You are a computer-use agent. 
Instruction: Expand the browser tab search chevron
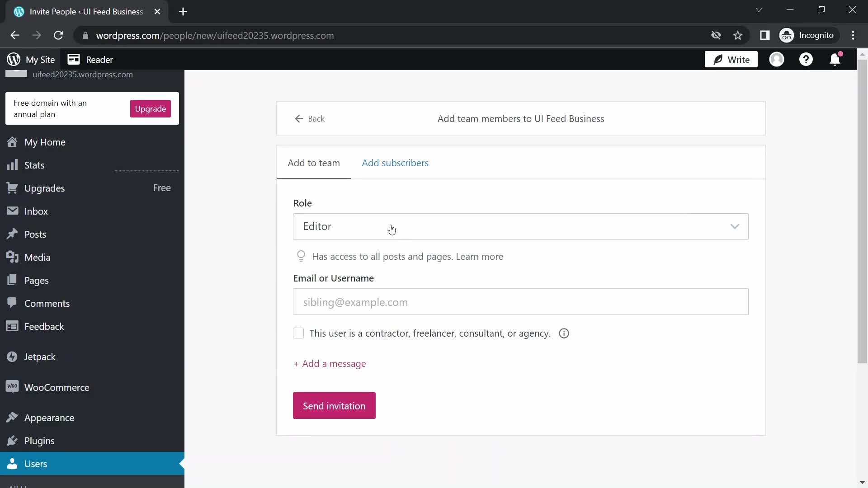[x=759, y=9]
